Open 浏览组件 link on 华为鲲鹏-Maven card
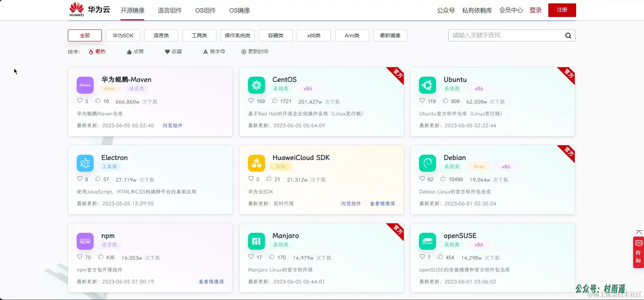644x300 pixels. 172,126
